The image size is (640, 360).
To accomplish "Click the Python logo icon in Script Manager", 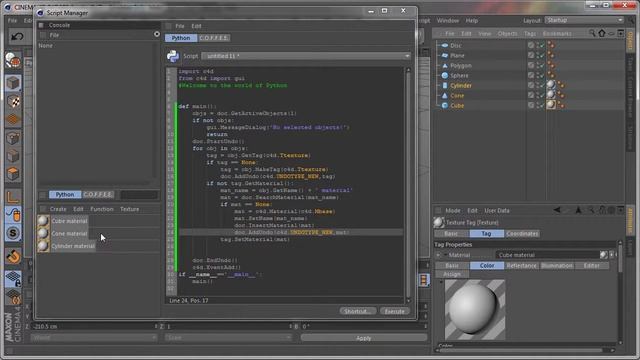I will point(173,56).
